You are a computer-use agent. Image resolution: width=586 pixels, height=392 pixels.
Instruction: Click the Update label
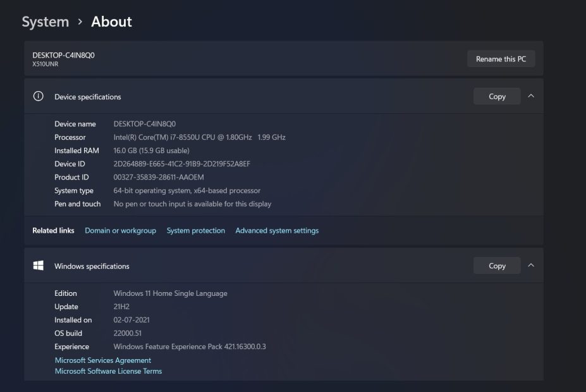(x=66, y=307)
